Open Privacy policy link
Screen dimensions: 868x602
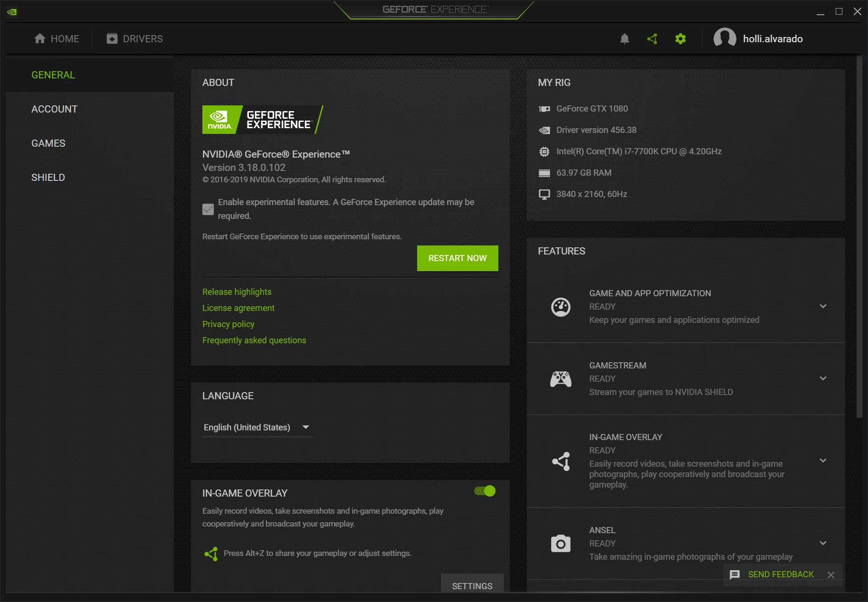[x=228, y=324]
